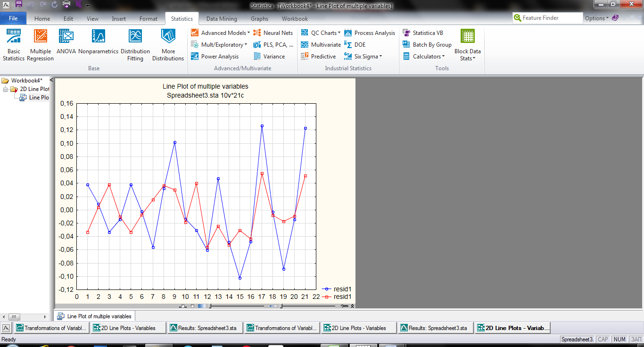Toggle the CAP indicator in status bar
644x347 pixels.
click(603, 339)
